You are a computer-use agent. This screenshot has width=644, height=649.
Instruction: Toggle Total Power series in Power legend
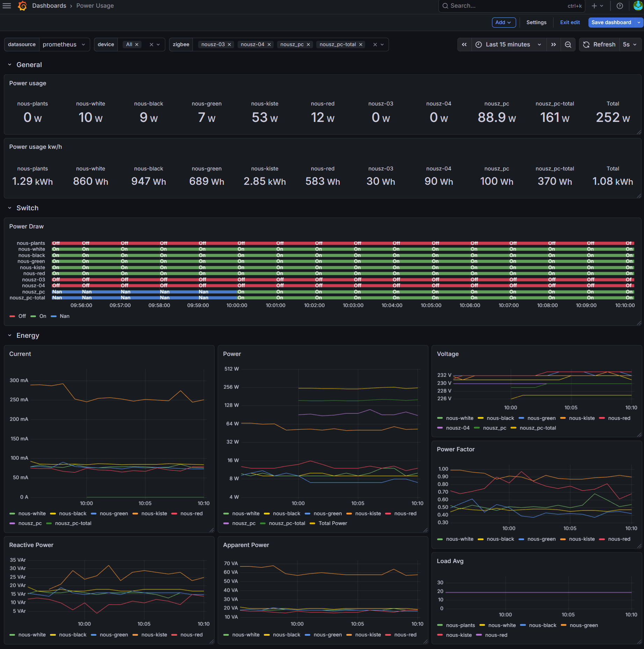coord(333,523)
